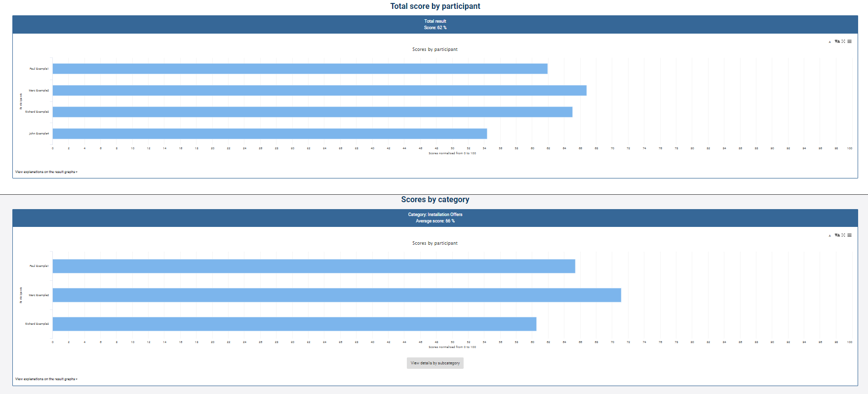This screenshot has height=394, width=868.
Task: Open hamburger menu of Installation Offers chart
Action: click(x=850, y=235)
